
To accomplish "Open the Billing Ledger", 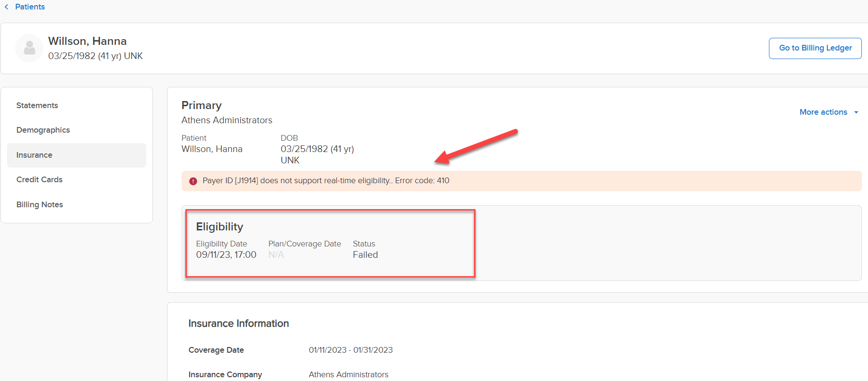I will (815, 48).
